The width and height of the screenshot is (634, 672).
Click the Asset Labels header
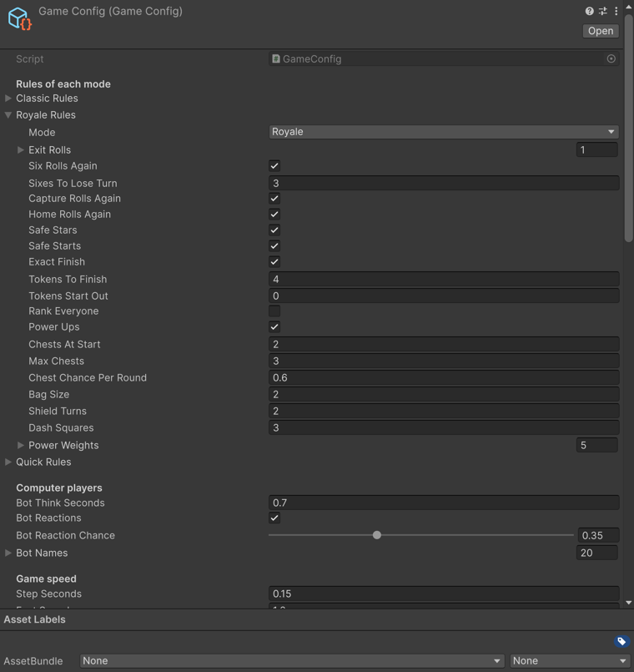tap(35, 619)
